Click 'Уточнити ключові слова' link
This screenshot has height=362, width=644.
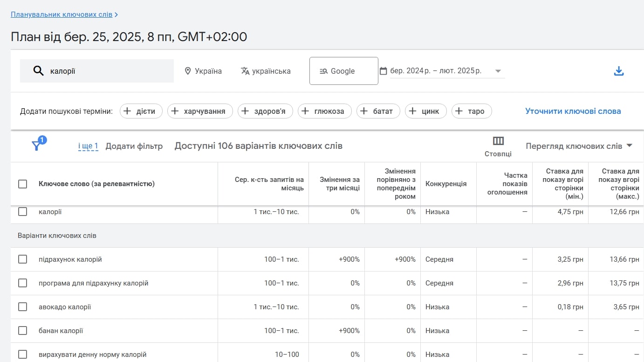coord(573,111)
